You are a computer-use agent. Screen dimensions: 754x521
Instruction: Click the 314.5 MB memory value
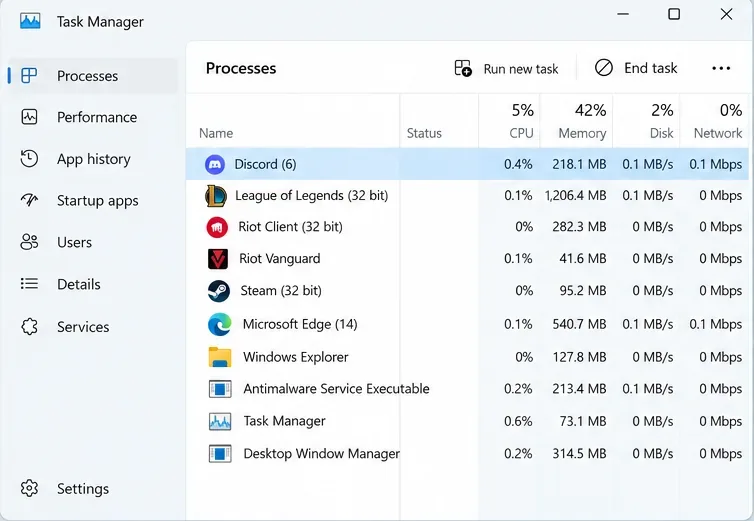[x=579, y=454]
